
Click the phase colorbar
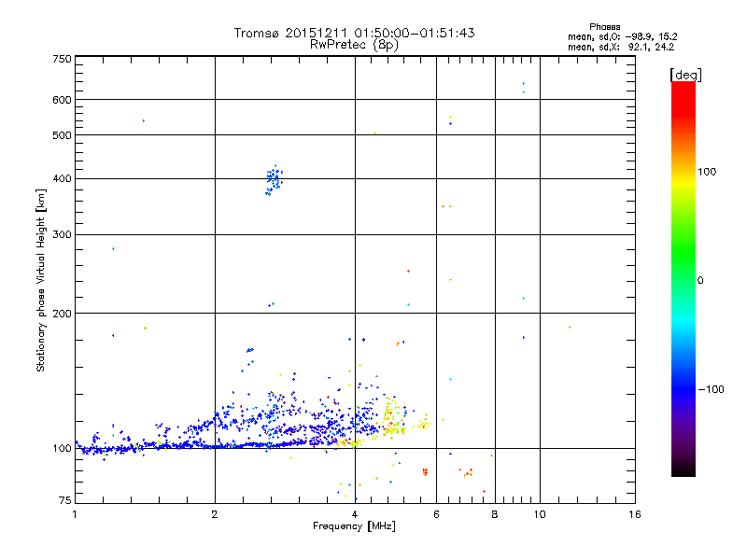[684, 278]
